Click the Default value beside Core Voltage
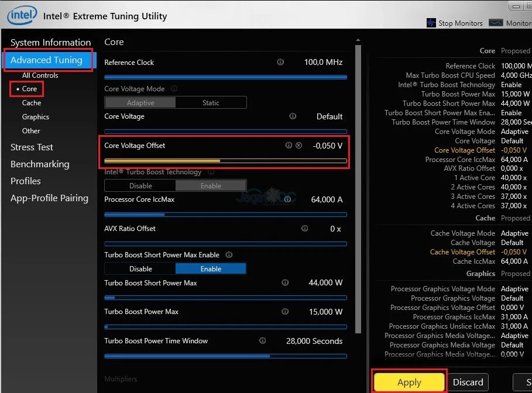 (x=329, y=116)
